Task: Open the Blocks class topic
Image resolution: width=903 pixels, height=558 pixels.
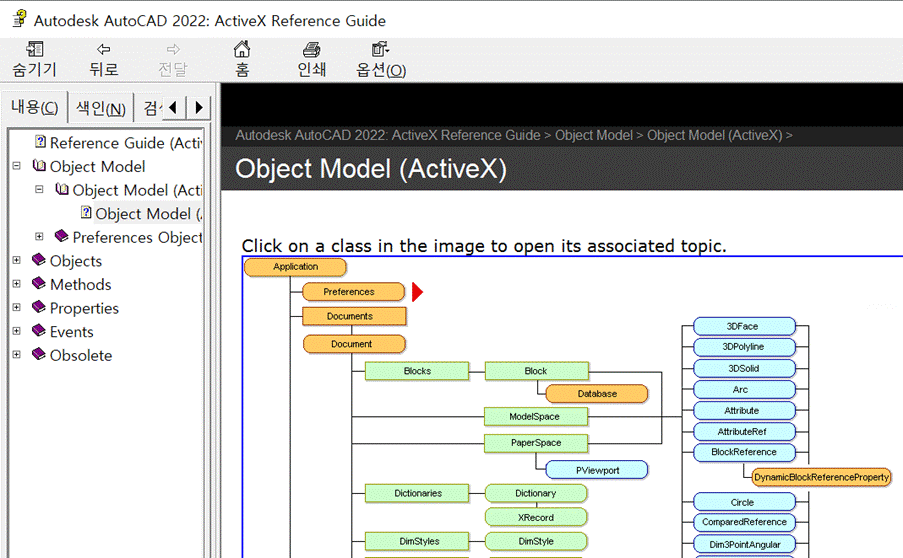Action: (x=417, y=371)
